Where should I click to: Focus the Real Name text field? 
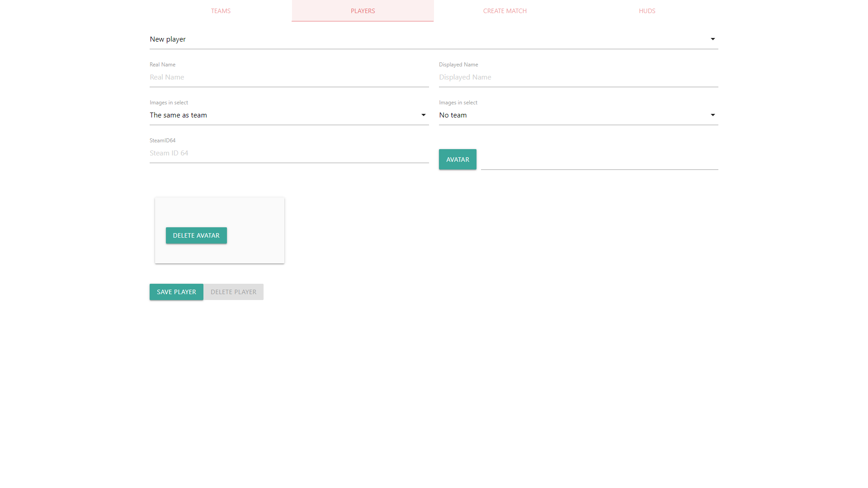(289, 77)
